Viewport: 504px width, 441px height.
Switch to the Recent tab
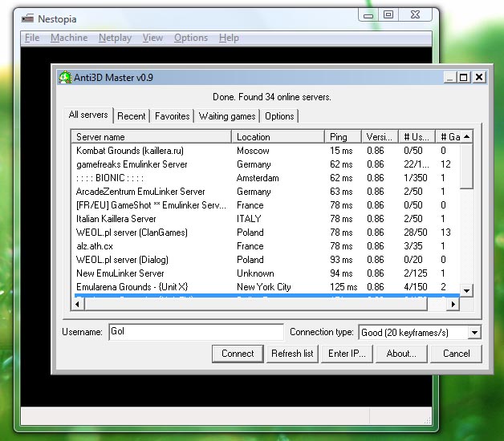coord(131,116)
